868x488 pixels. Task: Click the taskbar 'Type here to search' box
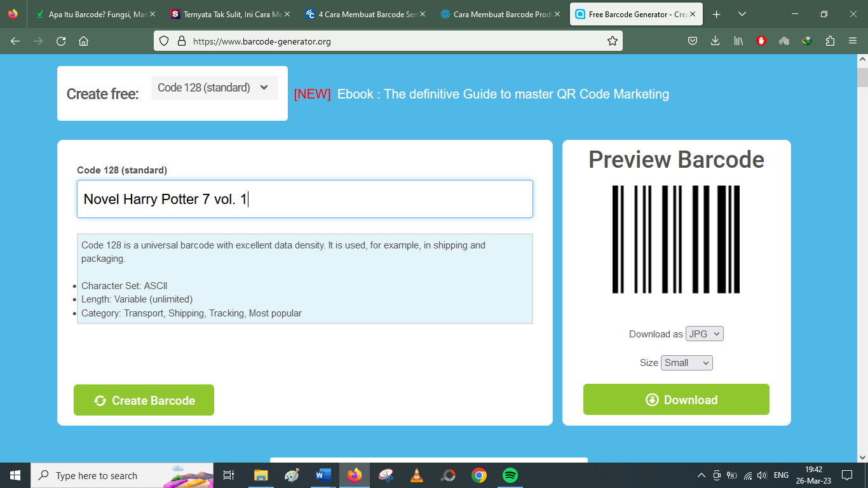pyautogui.click(x=122, y=475)
